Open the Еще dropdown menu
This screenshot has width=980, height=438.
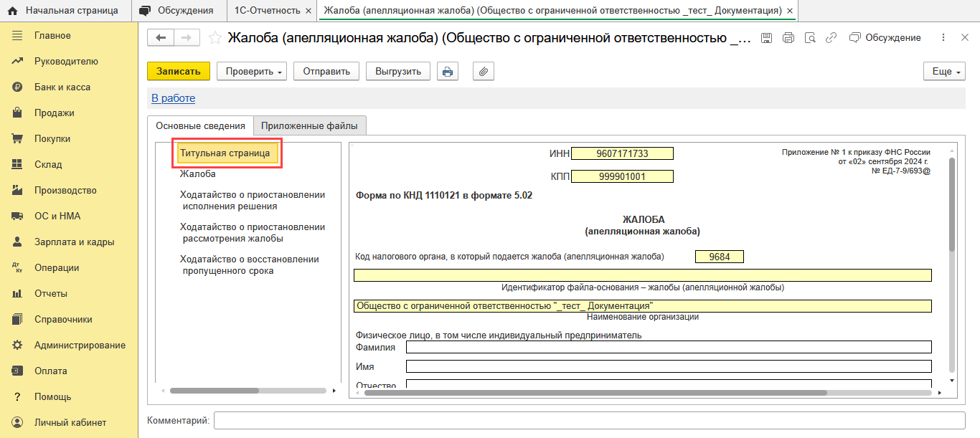945,72
